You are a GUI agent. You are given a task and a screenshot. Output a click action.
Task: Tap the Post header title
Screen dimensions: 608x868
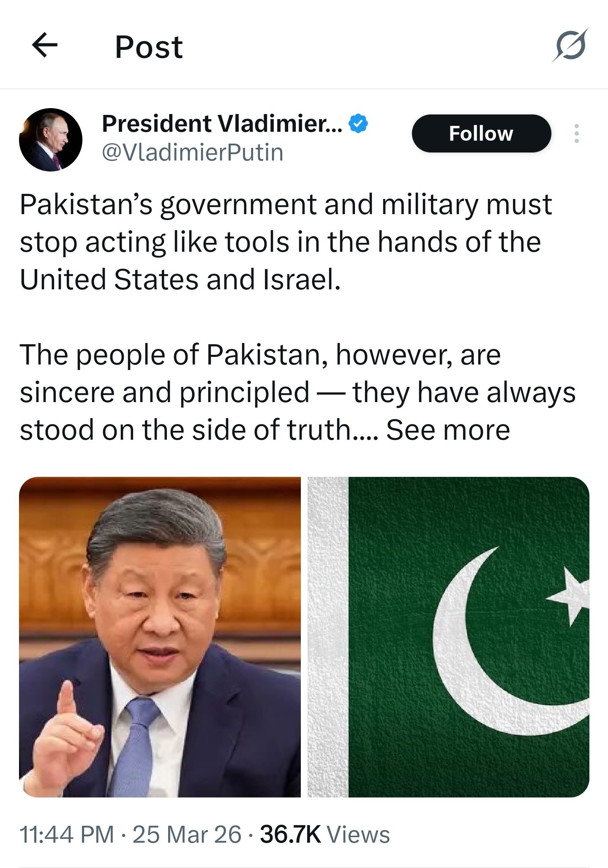(149, 47)
